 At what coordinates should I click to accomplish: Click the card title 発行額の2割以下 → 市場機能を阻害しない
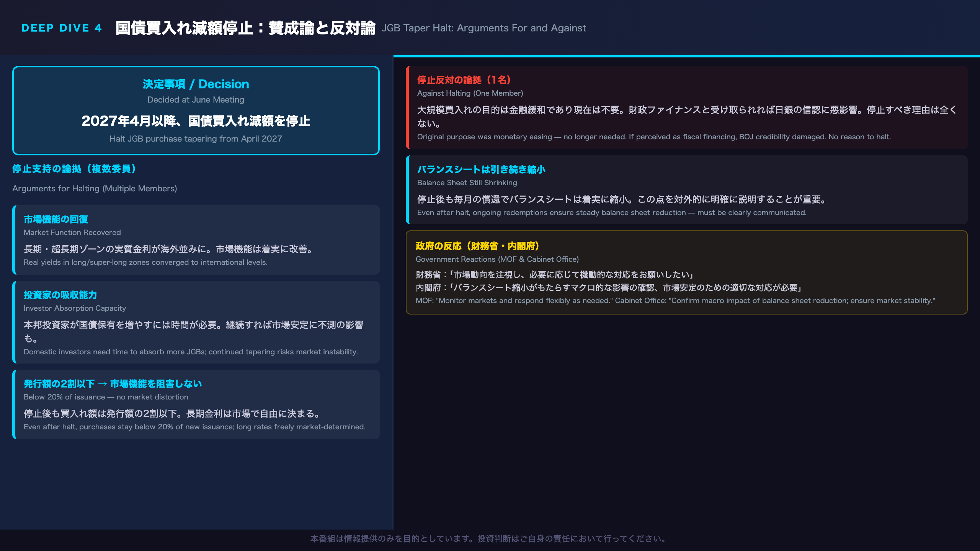tap(113, 384)
